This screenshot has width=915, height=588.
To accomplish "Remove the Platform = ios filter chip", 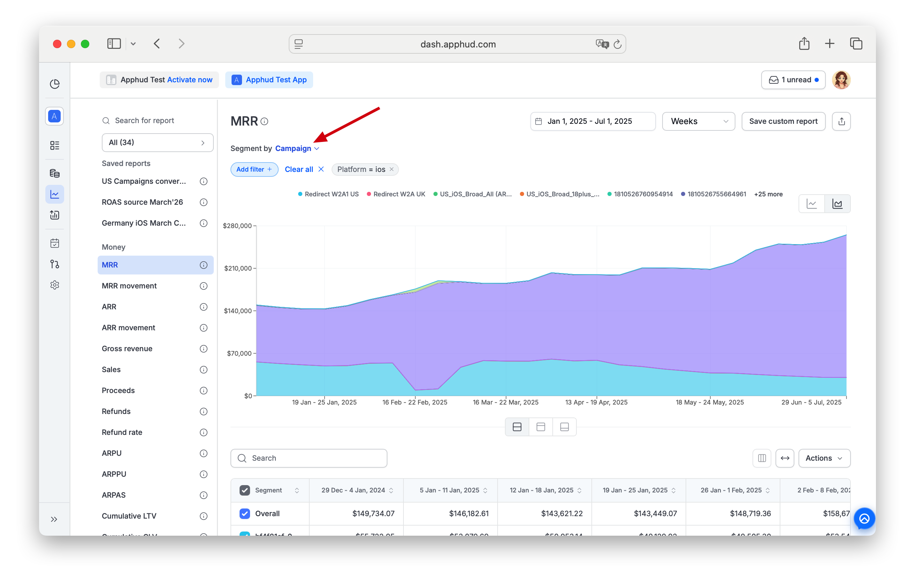I will click(391, 169).
